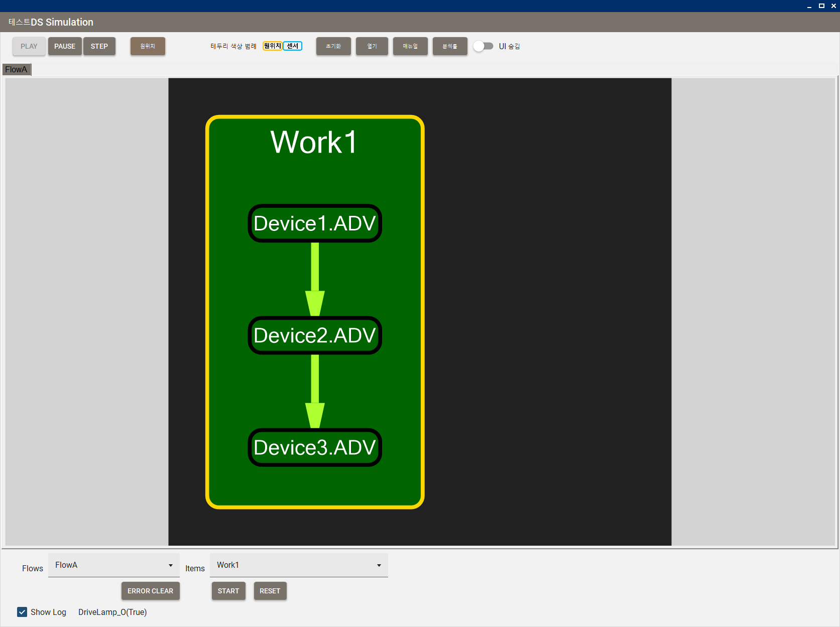Click the 분석툴 button
Image resolution: width=840 pixels, height=627 pixels.
click(x=450, y=46)
